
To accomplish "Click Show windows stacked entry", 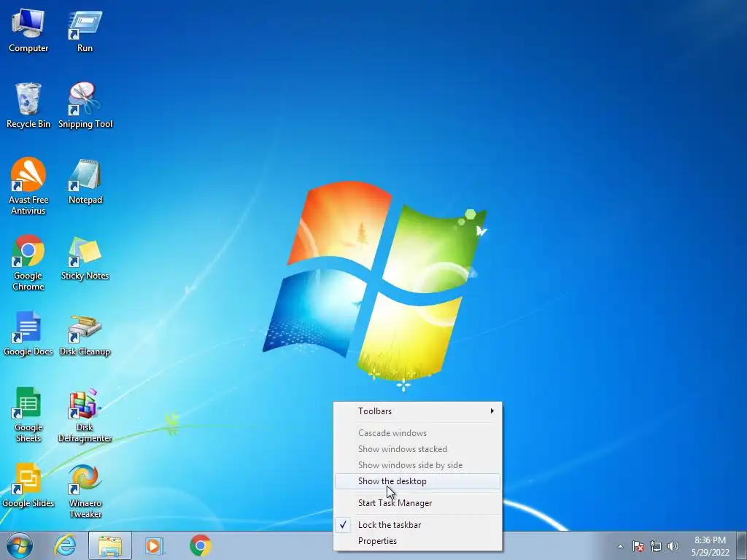I will click(418, 449).
